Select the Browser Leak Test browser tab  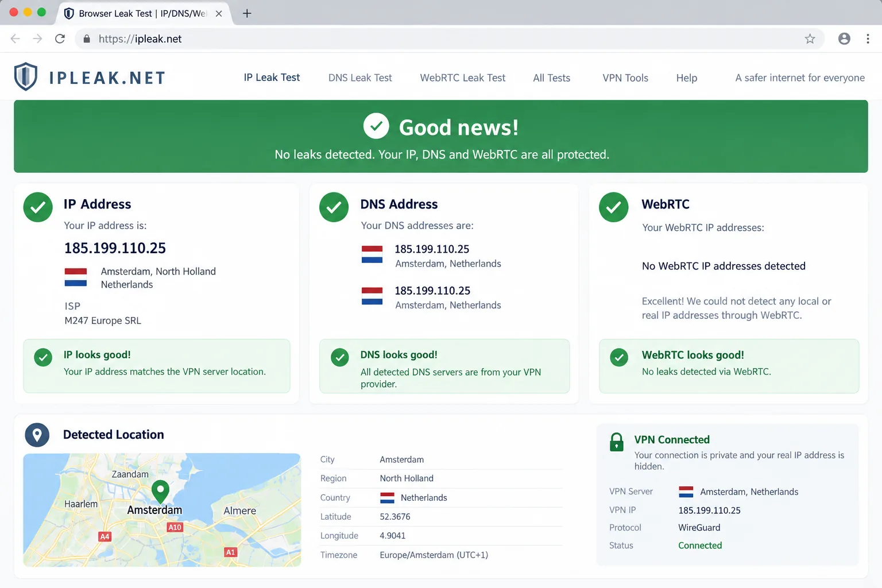[143, 13]
